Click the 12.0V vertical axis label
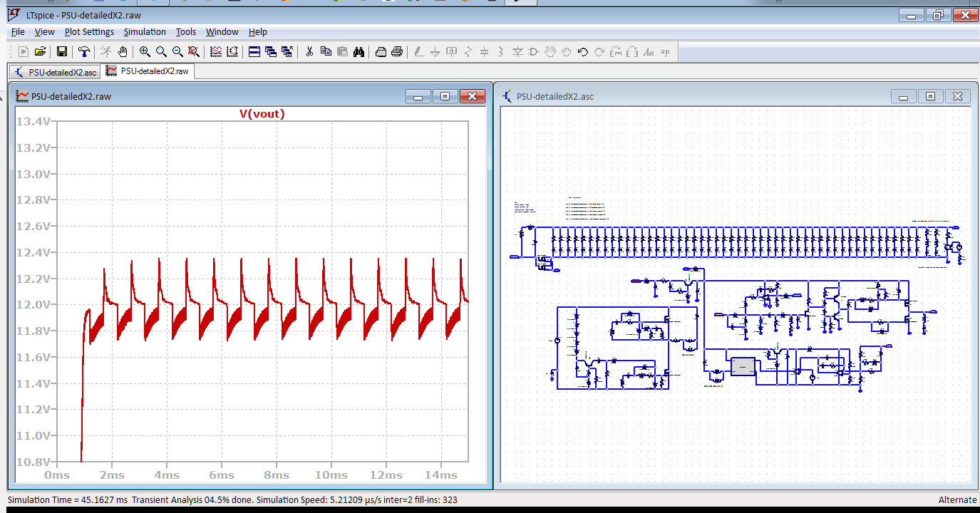Screen dimensions: 980x513 pos(33,304)
